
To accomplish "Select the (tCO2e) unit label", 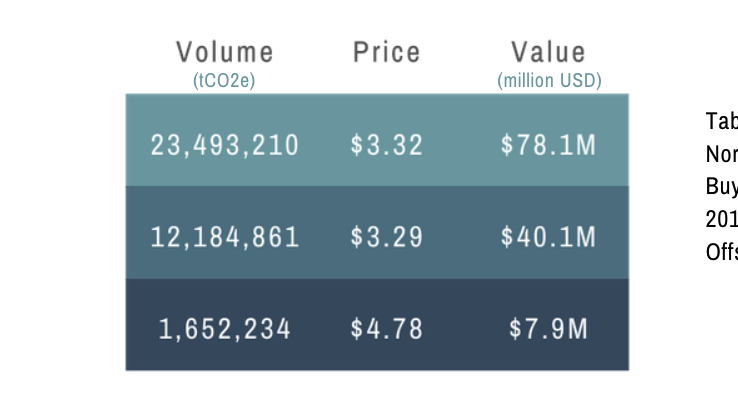I will click(x=224, y=81).
